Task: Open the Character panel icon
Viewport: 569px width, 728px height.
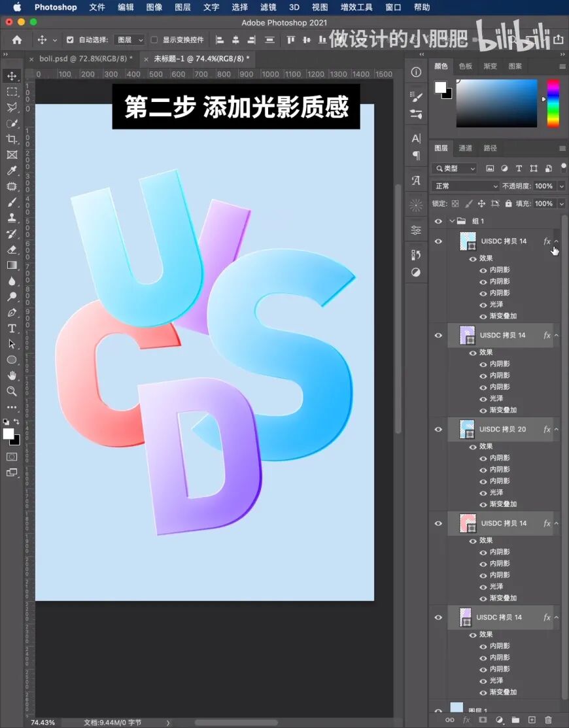Action: 417,139
